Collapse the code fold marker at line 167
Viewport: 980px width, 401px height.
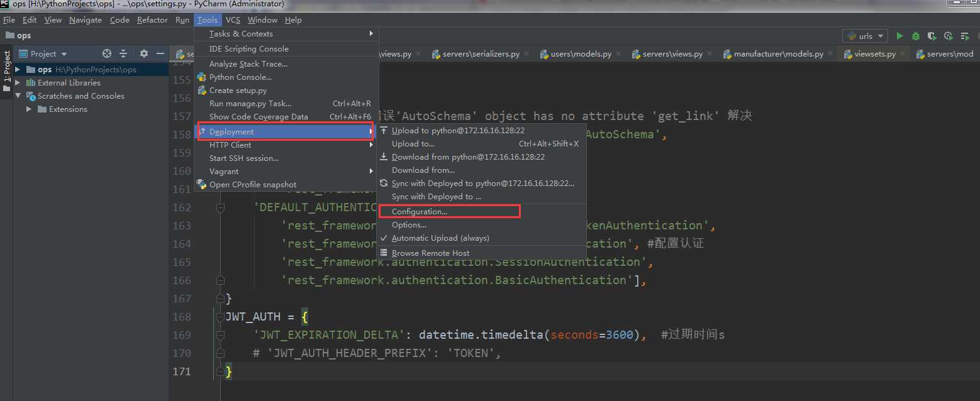tap(220, 297)
